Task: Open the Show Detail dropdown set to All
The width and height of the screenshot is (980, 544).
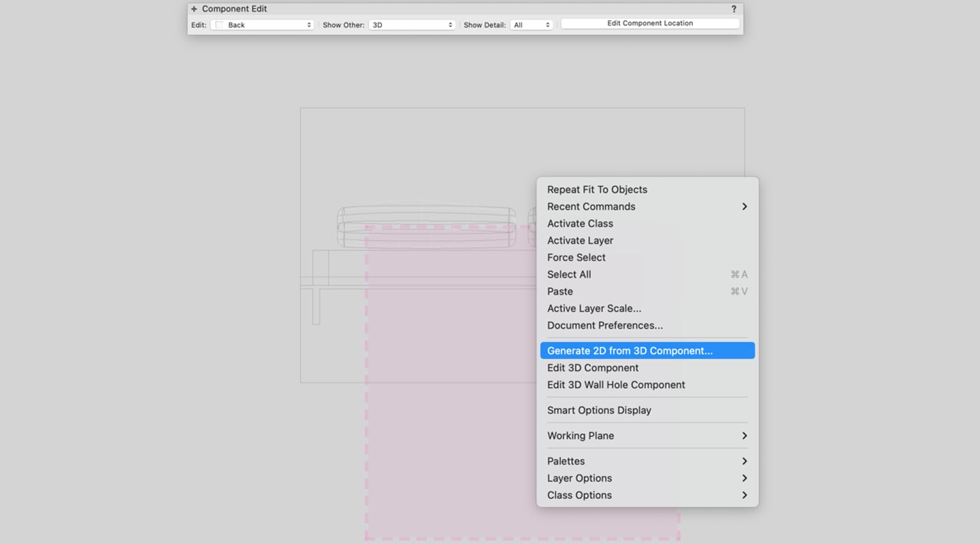Action: tap(531, 24)
